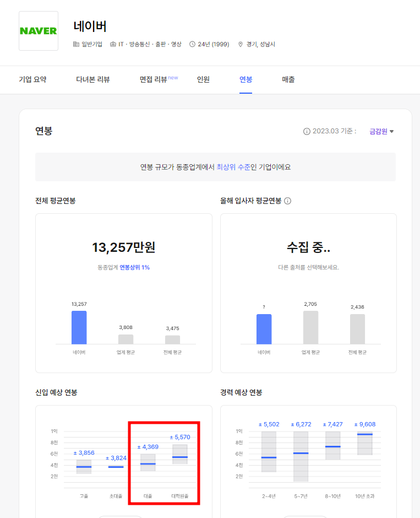The height and width of the screenshot is (518, 420).
Task: Click the 13,257만원 average salary figure
Action: coord(124,247)
